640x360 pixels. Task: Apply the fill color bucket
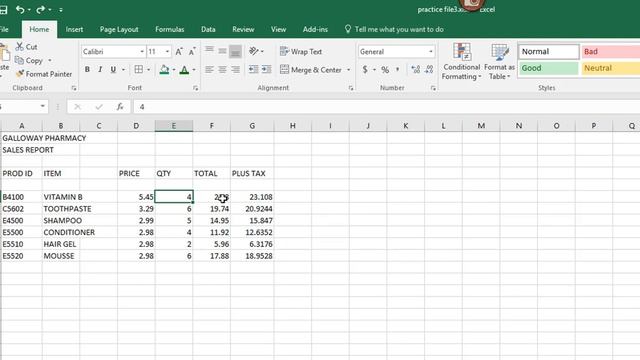(164, 70)
